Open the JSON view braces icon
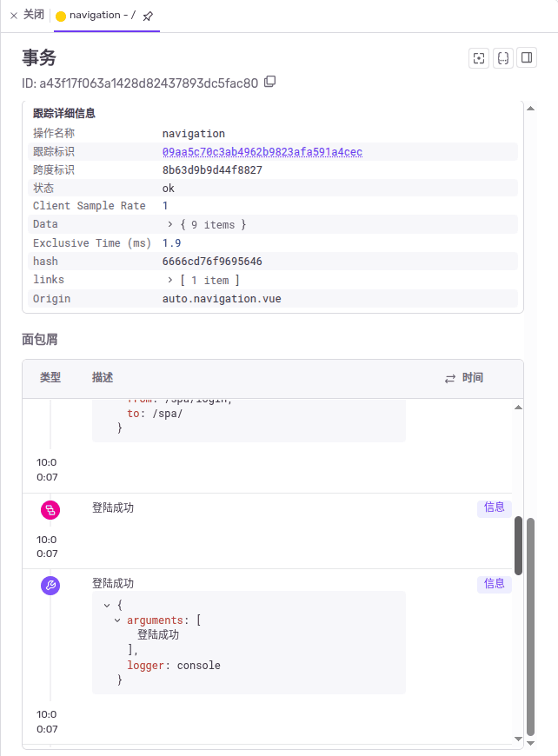Screen dimensions: 558x756 pos(502,58)
